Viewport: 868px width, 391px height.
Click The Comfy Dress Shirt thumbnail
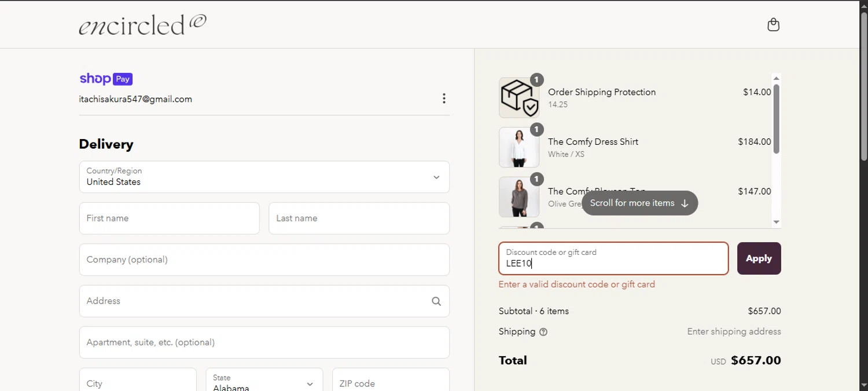point(519,148)
